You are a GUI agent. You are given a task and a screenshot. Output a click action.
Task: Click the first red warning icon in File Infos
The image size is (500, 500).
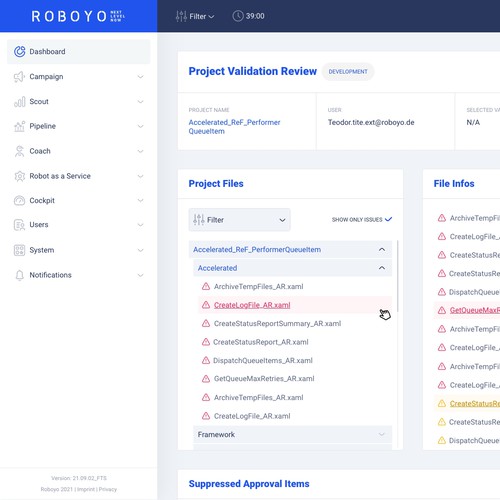(442, 218)
